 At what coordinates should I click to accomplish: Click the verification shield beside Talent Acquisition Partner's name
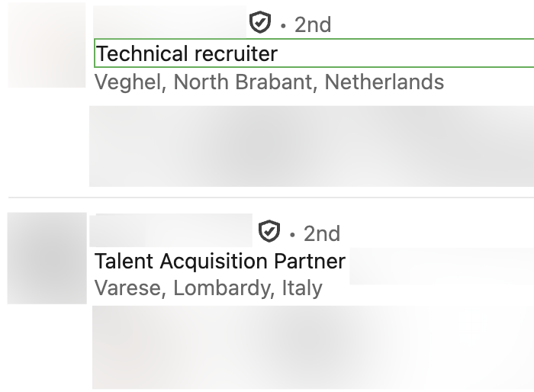269,231
